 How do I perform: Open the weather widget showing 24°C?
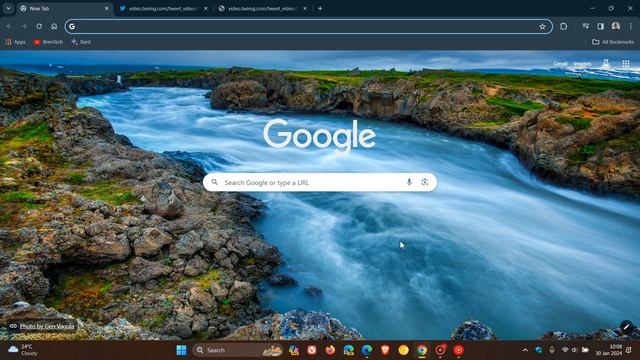[x=23, y=350]
